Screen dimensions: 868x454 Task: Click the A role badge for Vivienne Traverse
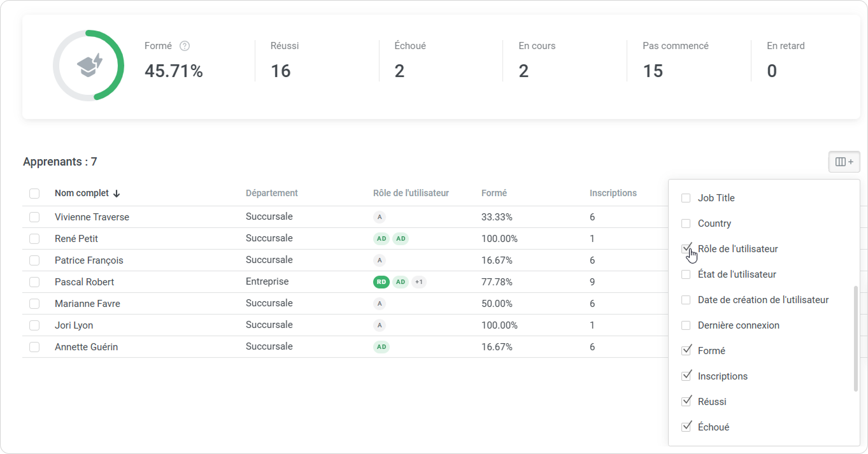click(380, 217)
